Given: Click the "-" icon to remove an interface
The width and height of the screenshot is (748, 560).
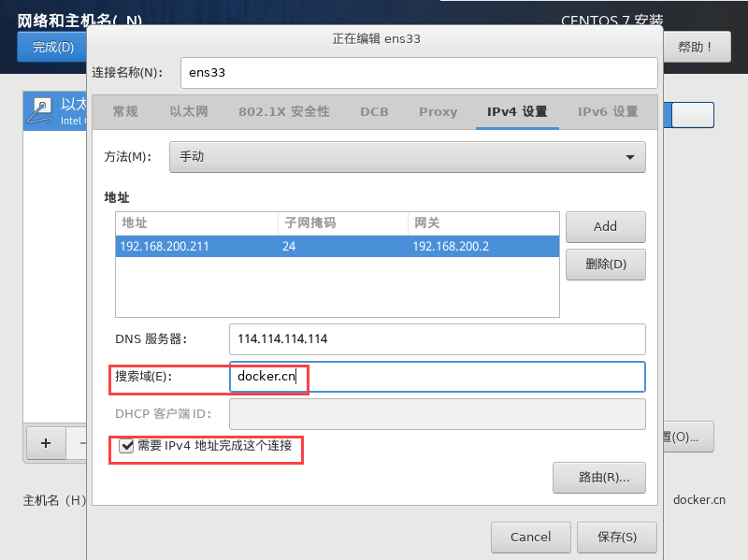Looking at the screenshot, I should tap(82, 443).
